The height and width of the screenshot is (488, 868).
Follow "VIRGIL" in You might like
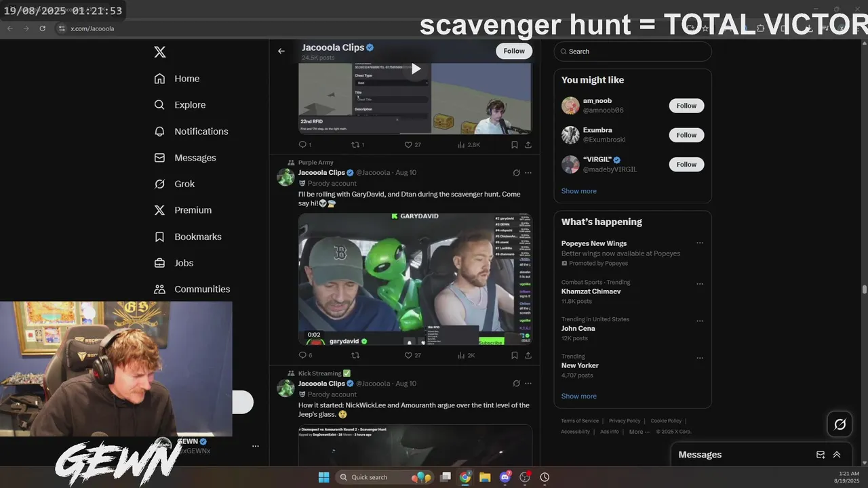(x=686, y=164)
